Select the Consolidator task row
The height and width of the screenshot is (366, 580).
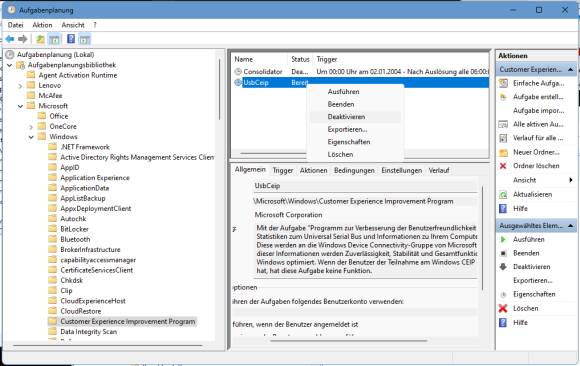[x=361, y=71]
